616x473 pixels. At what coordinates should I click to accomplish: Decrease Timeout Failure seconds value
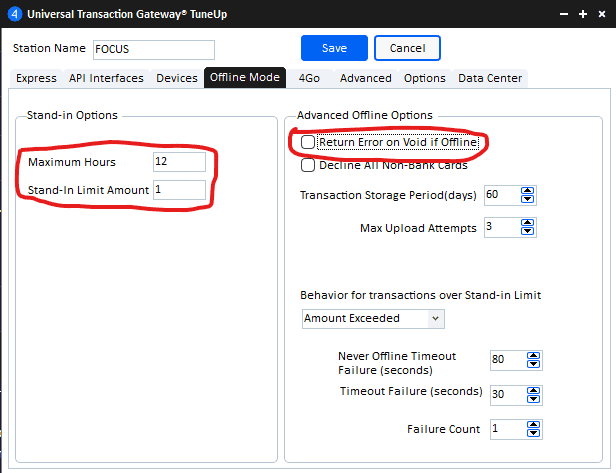[x=533, y=398]
